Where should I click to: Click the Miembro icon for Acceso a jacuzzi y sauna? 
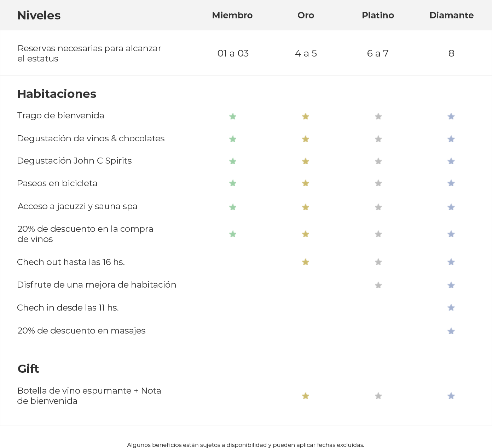pos(233,207)
